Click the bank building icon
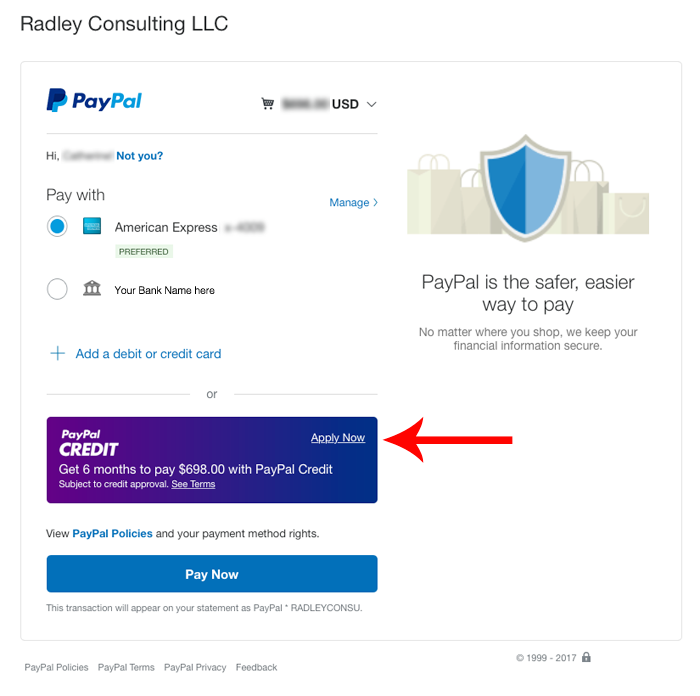The width and height of the screenshot is (700, 696). 92,288
